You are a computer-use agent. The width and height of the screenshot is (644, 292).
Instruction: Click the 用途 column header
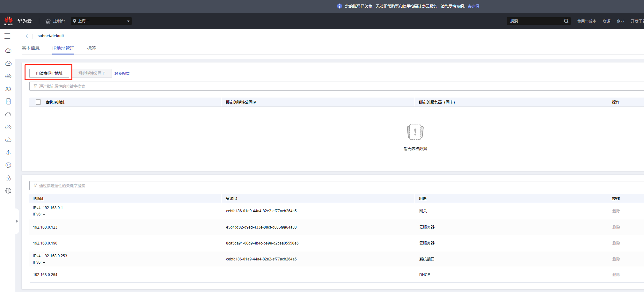coord(423,199)
